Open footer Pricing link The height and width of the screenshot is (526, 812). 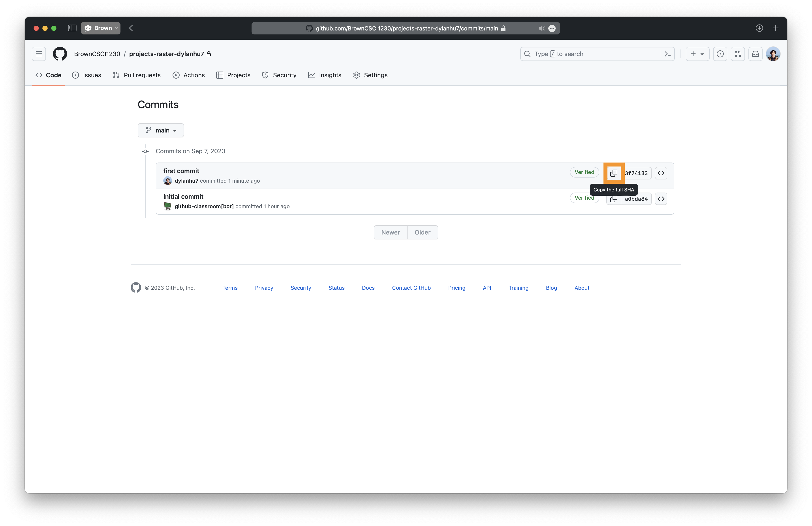tap(457, 288)
